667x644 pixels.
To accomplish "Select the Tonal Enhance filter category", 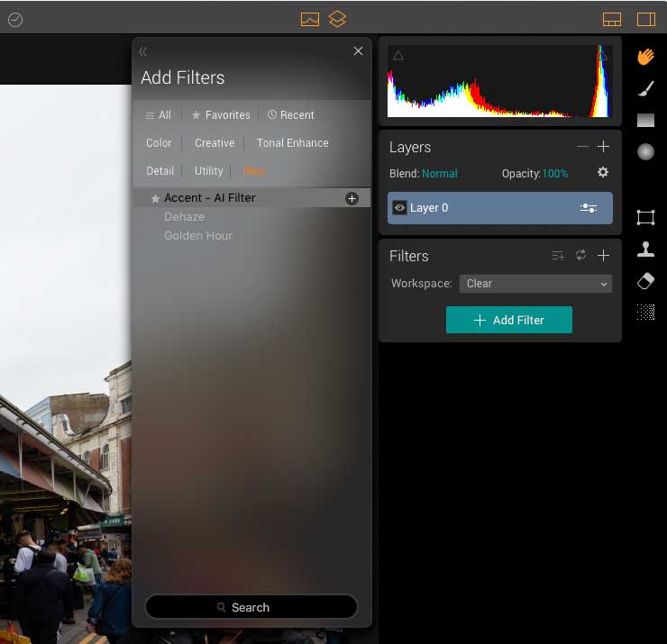I will tap(293, 143).
